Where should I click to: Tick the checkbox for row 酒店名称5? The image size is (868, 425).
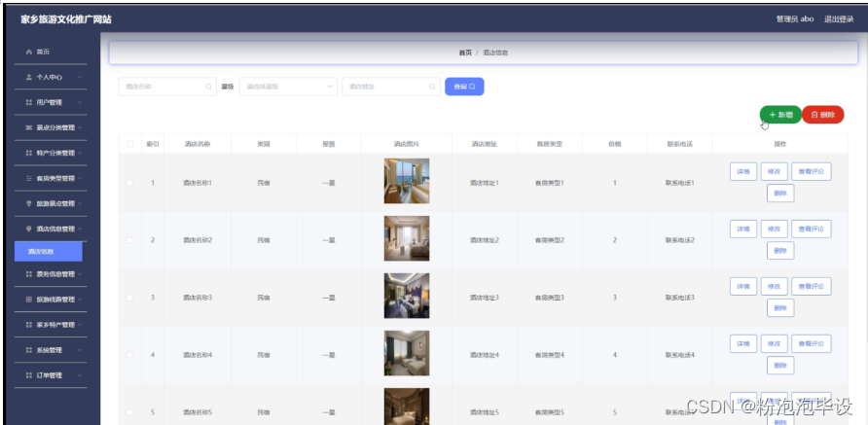[x=130, y=412]
